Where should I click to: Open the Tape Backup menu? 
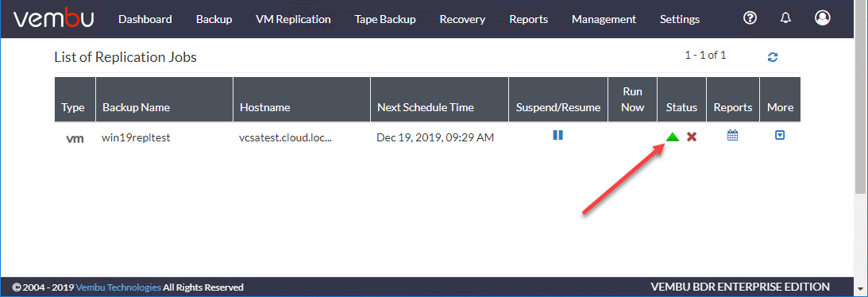(385, 19)
